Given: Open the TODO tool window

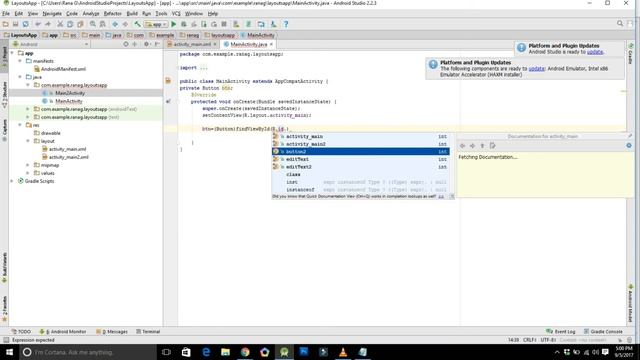Looking at the screenshot, I should (21, 331).
